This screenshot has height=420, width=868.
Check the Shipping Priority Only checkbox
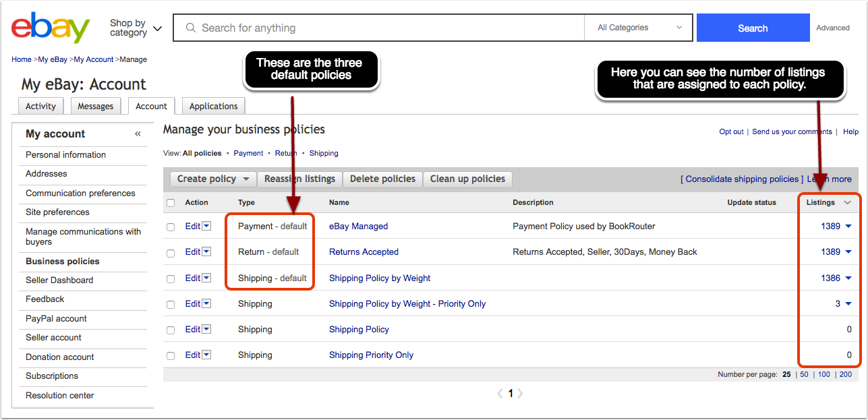pyautogui.click(x=171, y=355)
